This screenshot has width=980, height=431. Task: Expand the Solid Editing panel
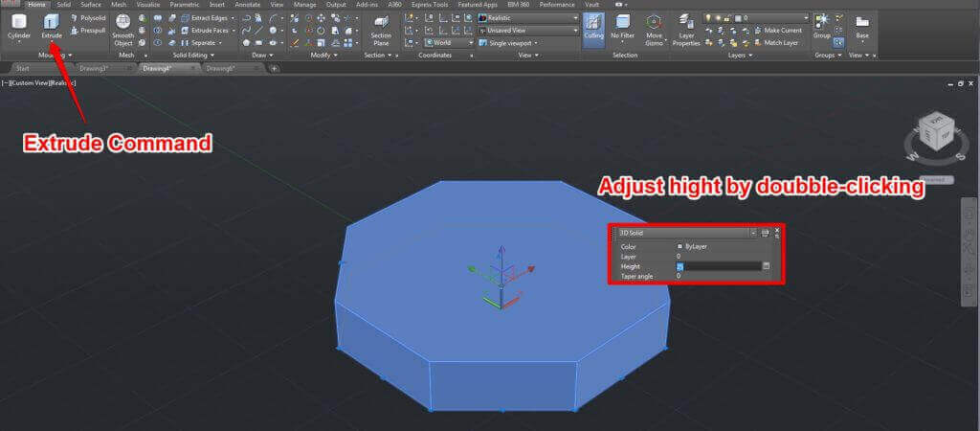coord(192,55)
